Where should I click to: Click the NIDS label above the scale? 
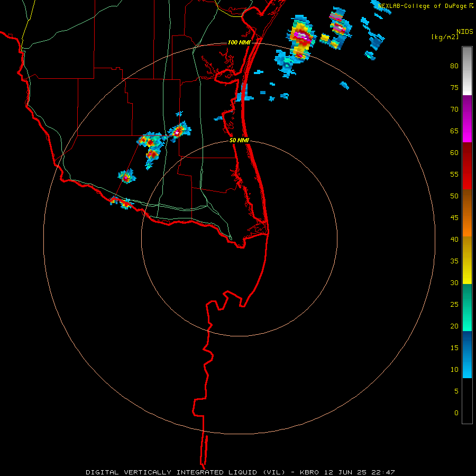[x=465, y=32]
